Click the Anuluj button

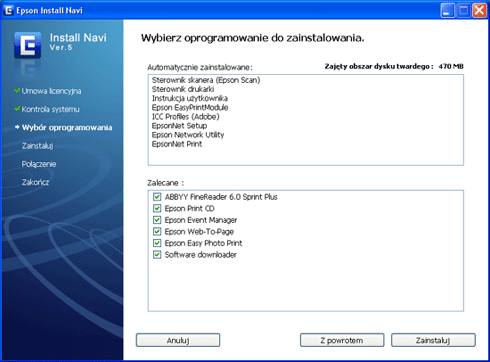coord(178,340)
